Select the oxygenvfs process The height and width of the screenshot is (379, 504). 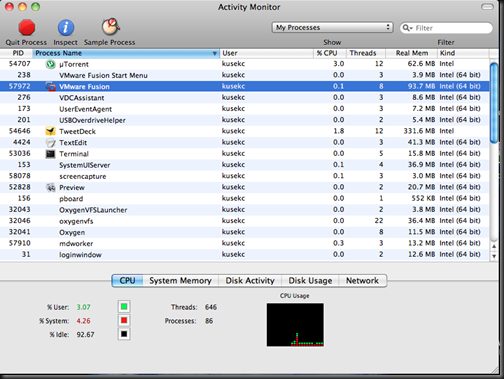pos(245,221)
